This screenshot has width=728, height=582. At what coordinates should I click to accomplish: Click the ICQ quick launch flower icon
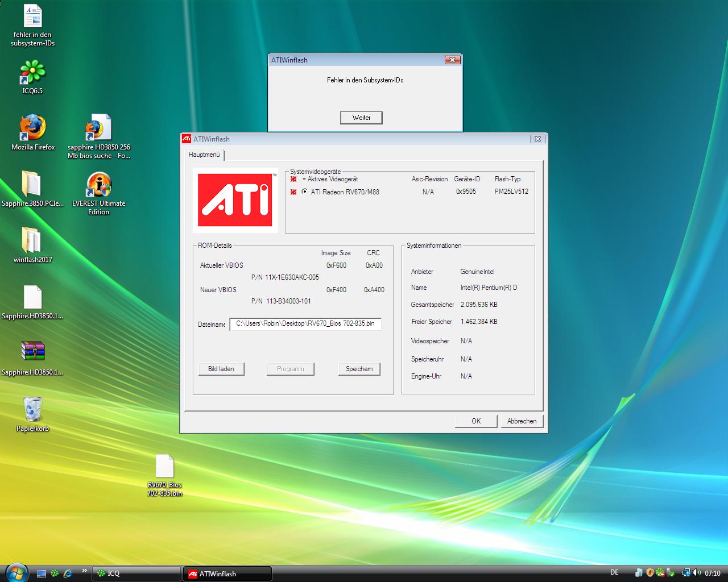click(55, 573)
